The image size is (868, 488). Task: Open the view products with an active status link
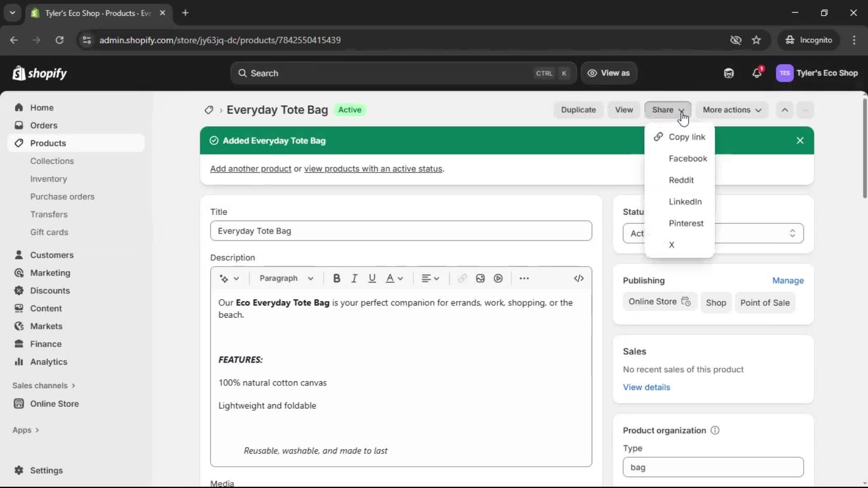coord(373,169)
